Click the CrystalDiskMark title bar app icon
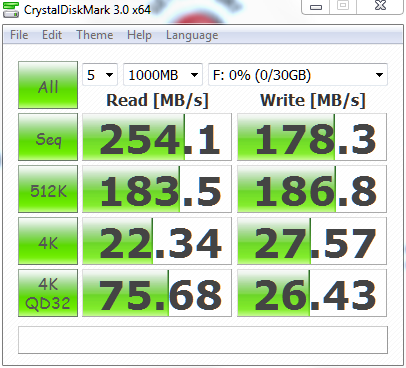The height and width of the screenshot is (368, 406). coord(11,9)
